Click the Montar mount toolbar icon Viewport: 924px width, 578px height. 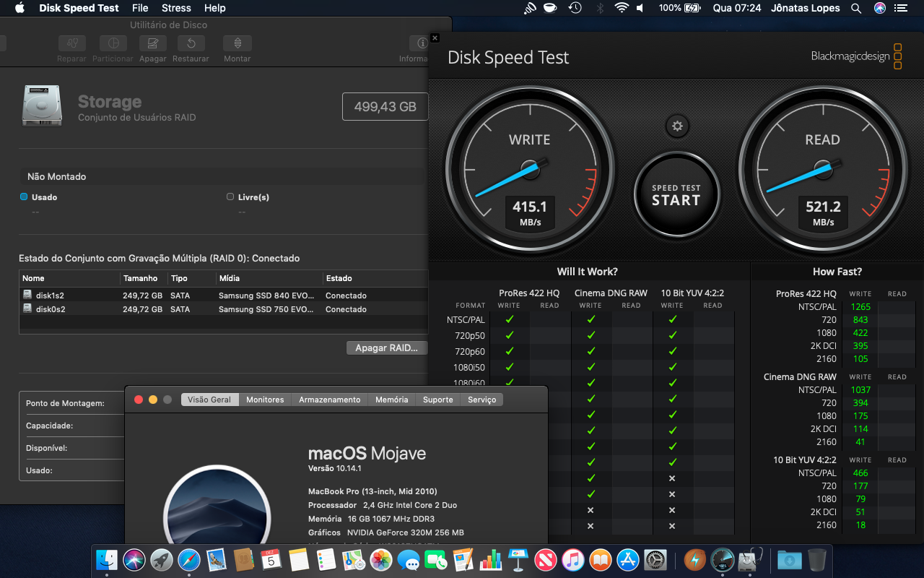[x=237, y=44]
